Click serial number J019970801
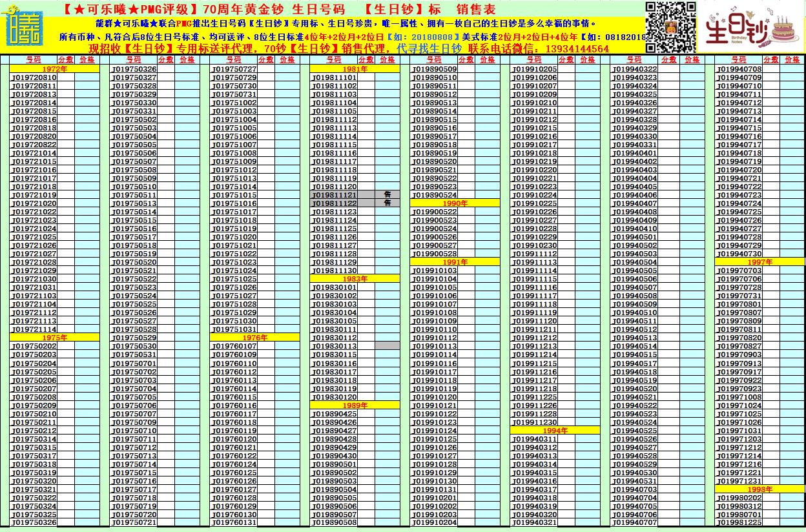Image resolution: width=806 pixels, height=532 pixels. (739, 304)
